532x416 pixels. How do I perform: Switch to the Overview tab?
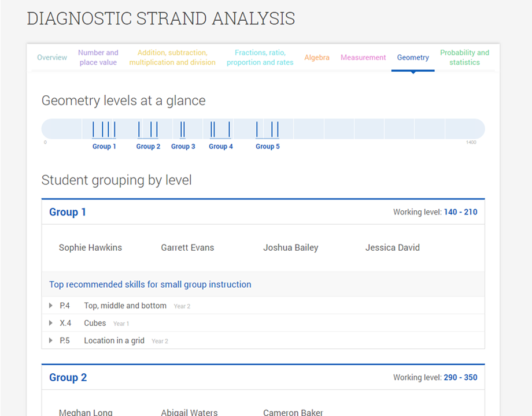tap(52, 57)
